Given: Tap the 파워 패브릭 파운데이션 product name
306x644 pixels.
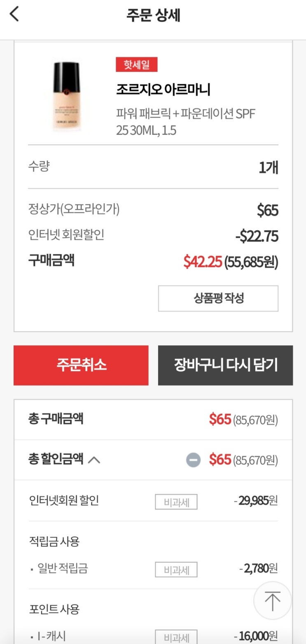Looking at the screenshot, I should (185, 122).
